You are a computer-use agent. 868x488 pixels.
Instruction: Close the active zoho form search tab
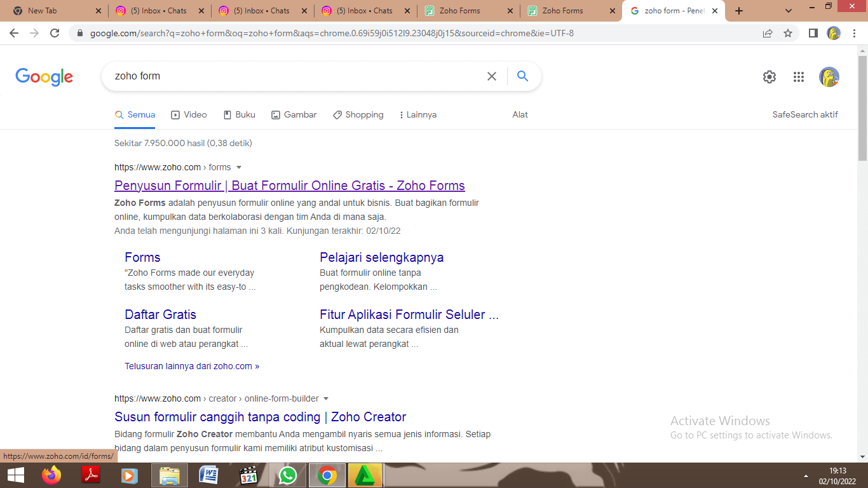[x=715, y=11]
